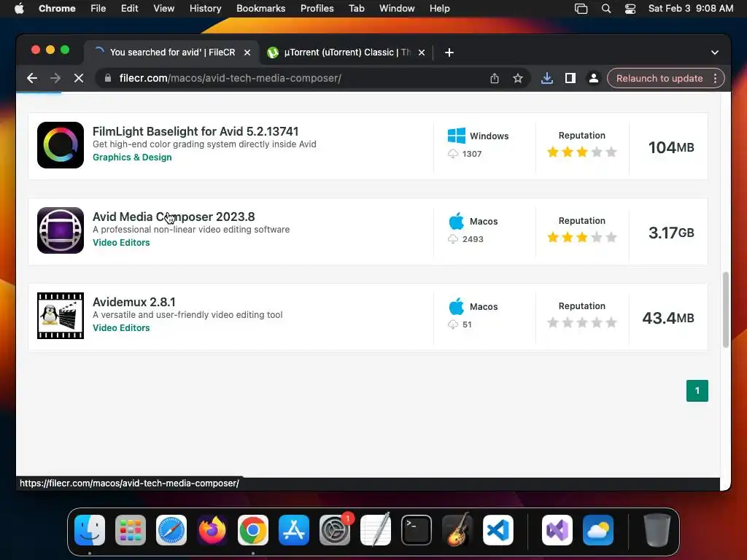This screenshot has width=747, height=560.
Task: Open GarageBand from the Dock
Action: tap(457, 530)
